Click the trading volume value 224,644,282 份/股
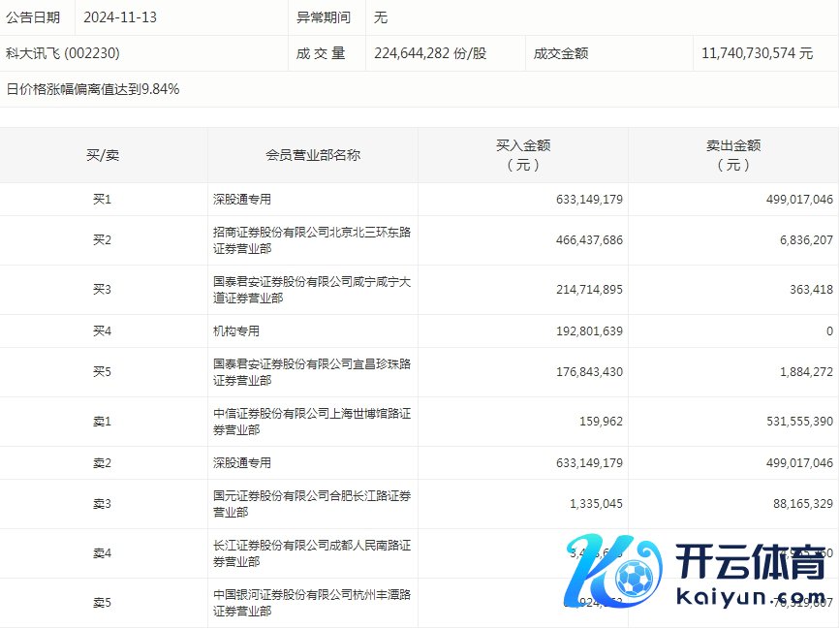The height and width of the screenshot is (629, 840). click(430, 53)
